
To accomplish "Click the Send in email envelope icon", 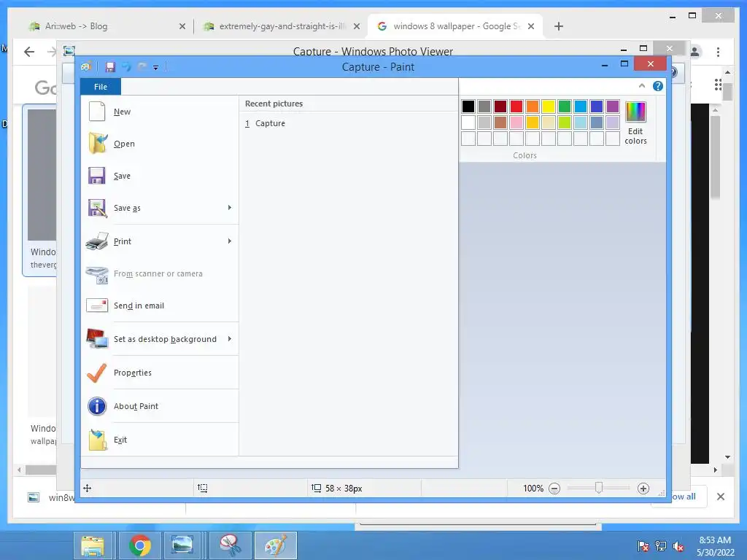I will click(x=97, y=306).
